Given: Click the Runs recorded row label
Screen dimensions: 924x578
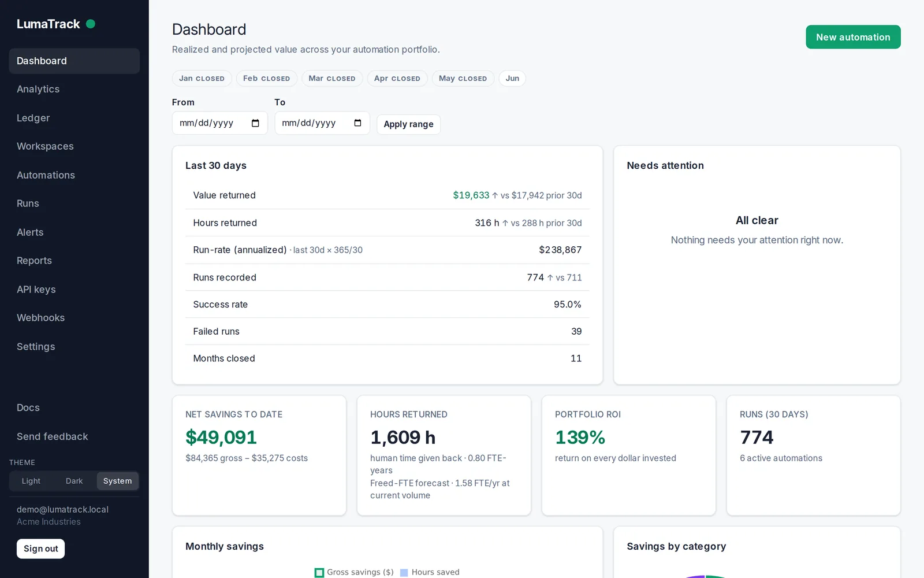Looking at the screenshot, I should point(225,277).
